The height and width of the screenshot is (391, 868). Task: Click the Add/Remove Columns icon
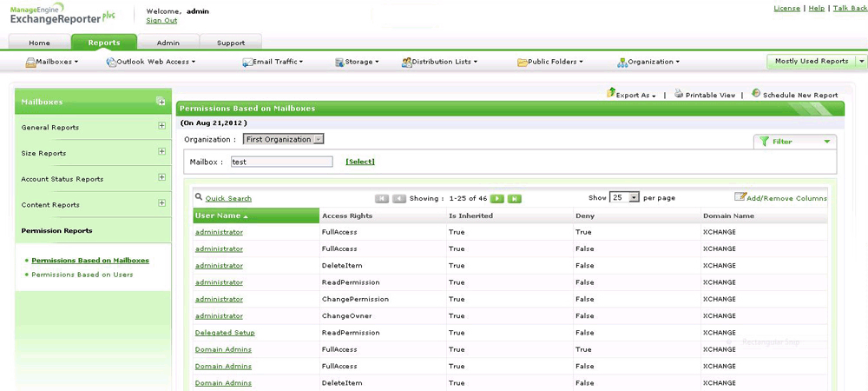click(740, 197)
